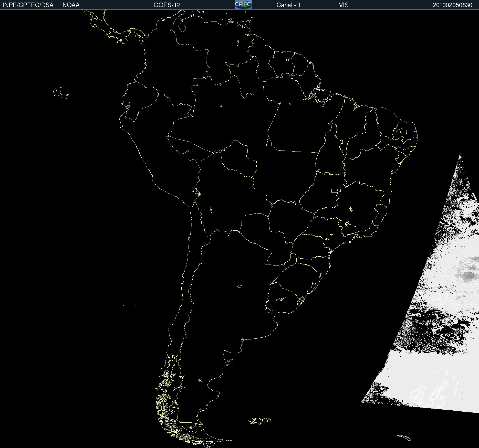
Task: Click the CPTEC logo in the header
Action: tap(243, 5)
